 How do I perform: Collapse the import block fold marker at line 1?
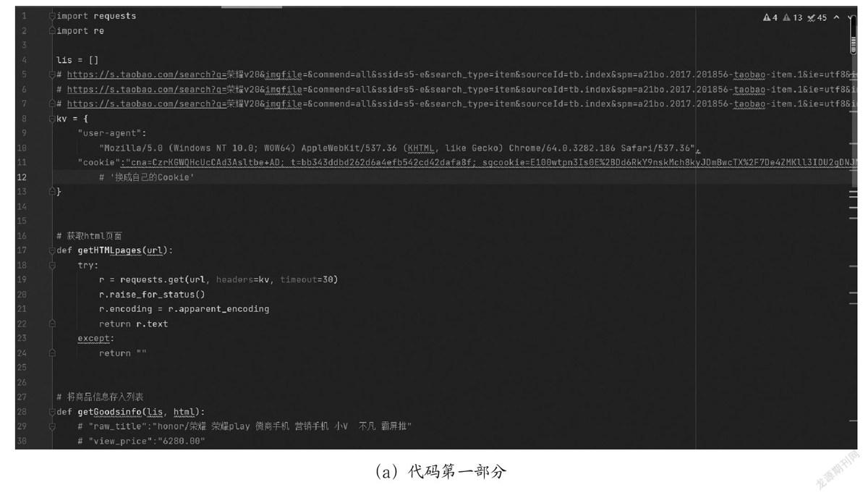(x=52, y=16)
